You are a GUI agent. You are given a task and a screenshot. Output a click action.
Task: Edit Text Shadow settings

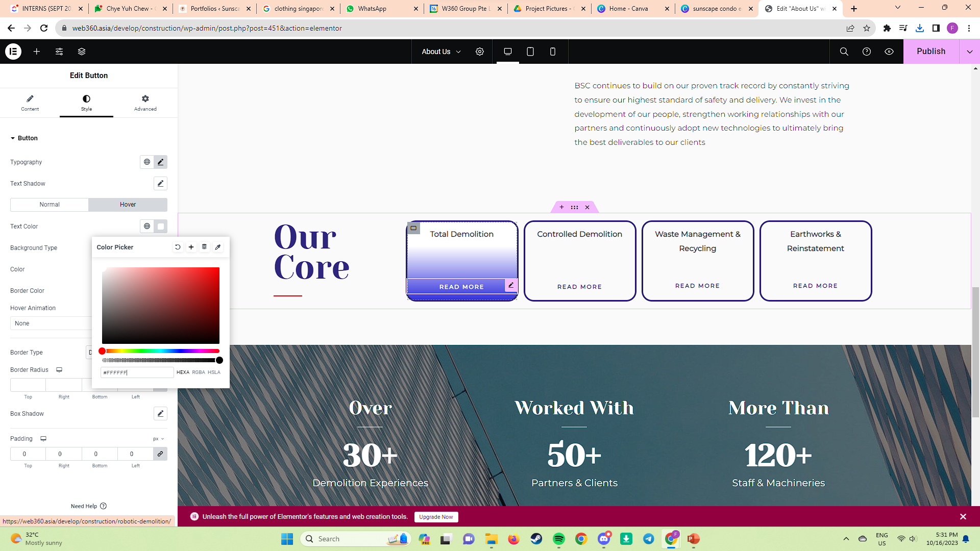point(161,183)
